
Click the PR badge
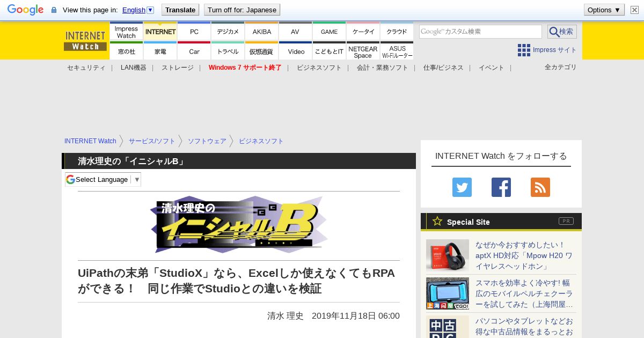(x=566, y=221)
